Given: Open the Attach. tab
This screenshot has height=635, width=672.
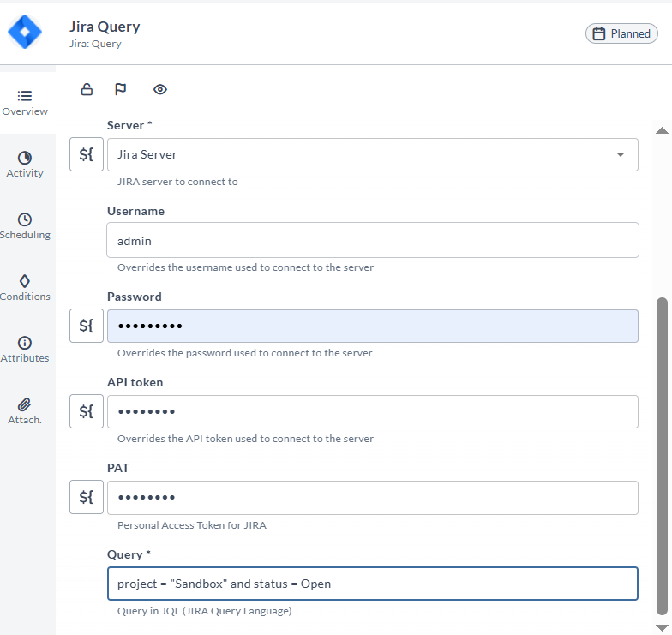Looking at the screenshot, I should click(25, 411).
